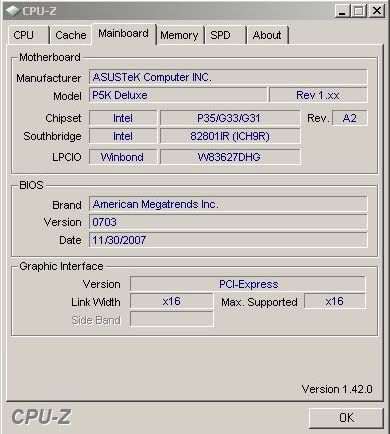This screenshot has height=434, width=390.
Task: Click the BIOS Version 0703 field
Action: (228, 222)
